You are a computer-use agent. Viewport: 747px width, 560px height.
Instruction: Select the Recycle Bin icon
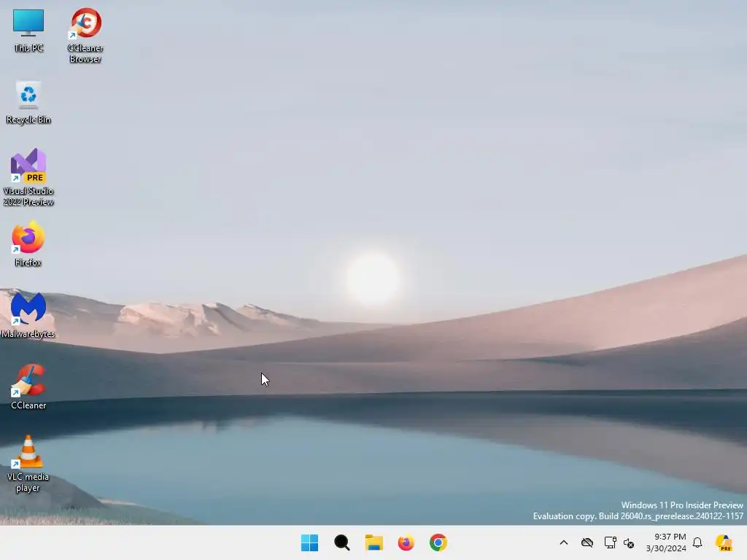[x=28, y=102]
